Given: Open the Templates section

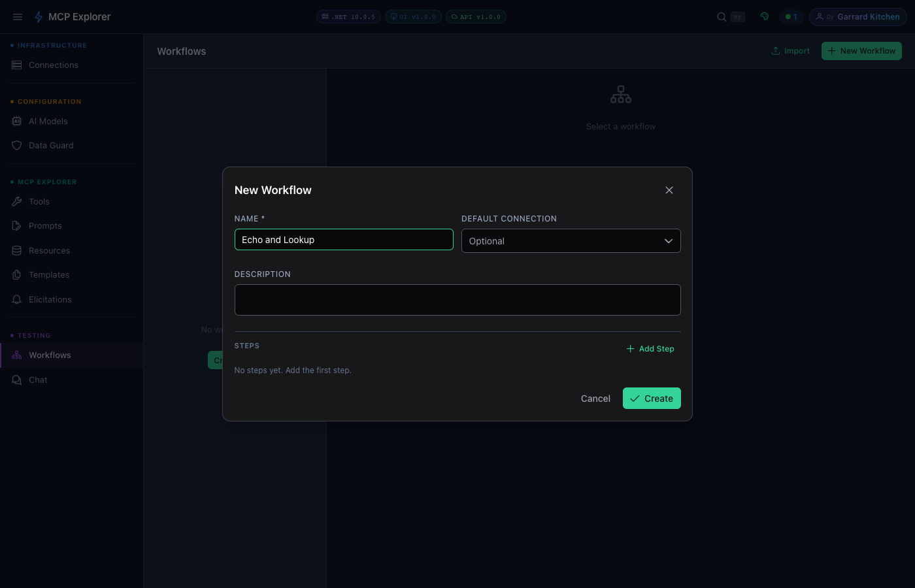Looking at the screenshot, I should [x=49, y=274].
